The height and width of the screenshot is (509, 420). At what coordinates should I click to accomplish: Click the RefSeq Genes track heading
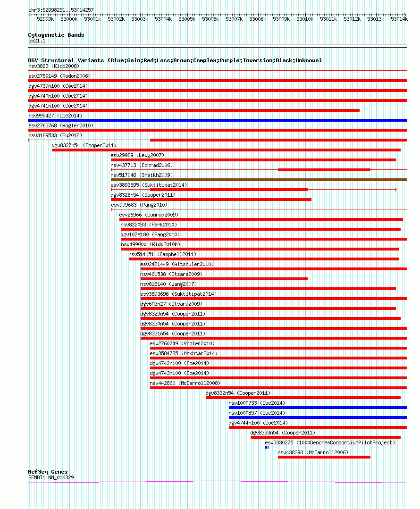coord(48,472)
